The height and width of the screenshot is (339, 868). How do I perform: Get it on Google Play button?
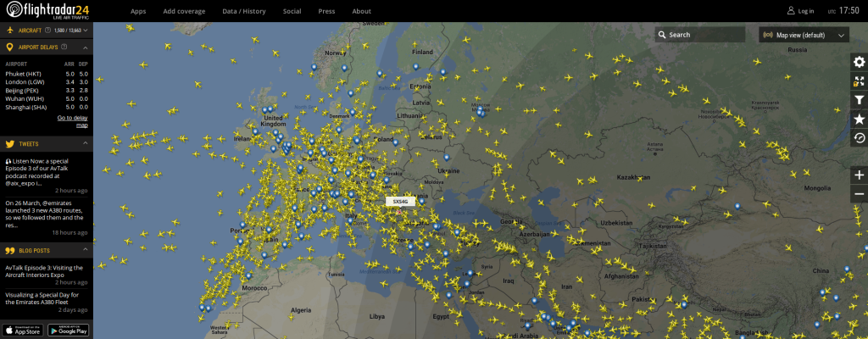[68, 331]
